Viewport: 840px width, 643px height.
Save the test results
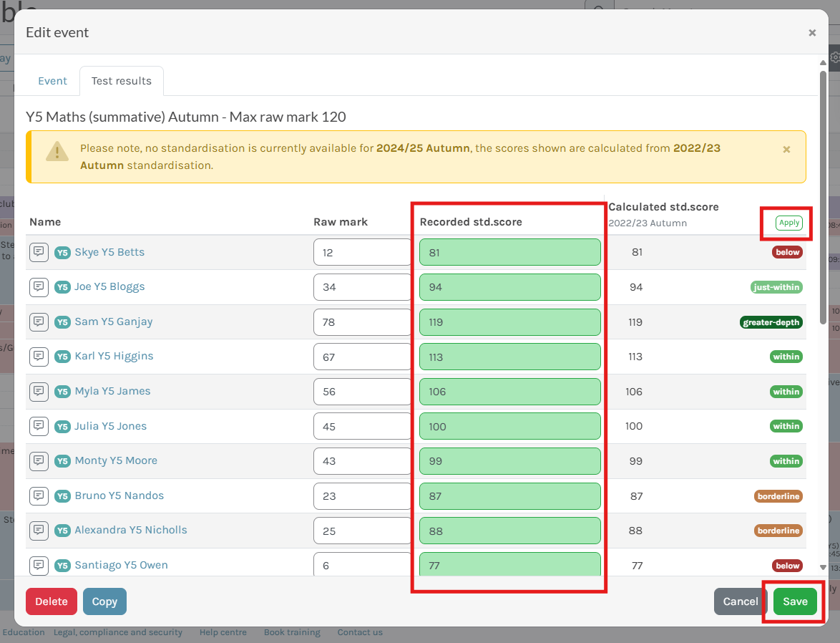pyautogui.click(x=794, y=601)
